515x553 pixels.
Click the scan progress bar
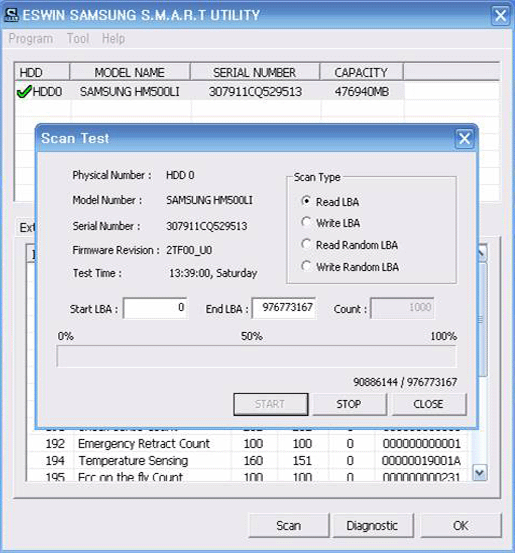pyautogui.click(x=256, y=356)
